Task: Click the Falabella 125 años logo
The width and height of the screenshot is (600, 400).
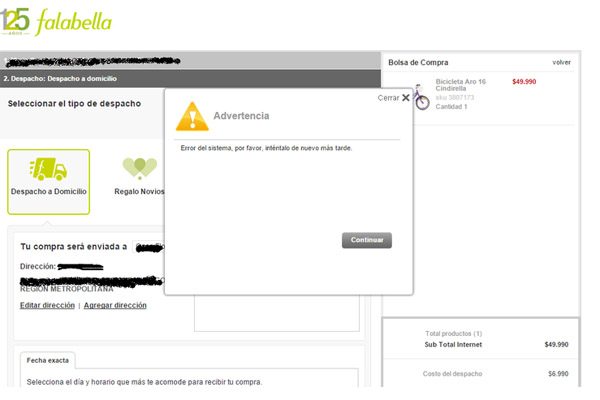Action: coord(56,22)
